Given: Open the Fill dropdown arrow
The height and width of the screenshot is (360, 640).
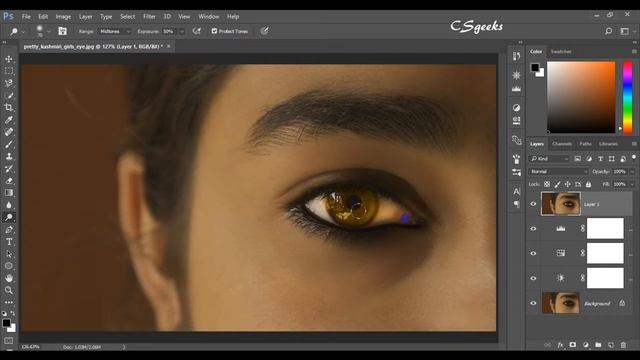Looking at the screenshot, I should click(x=632, y=184).
